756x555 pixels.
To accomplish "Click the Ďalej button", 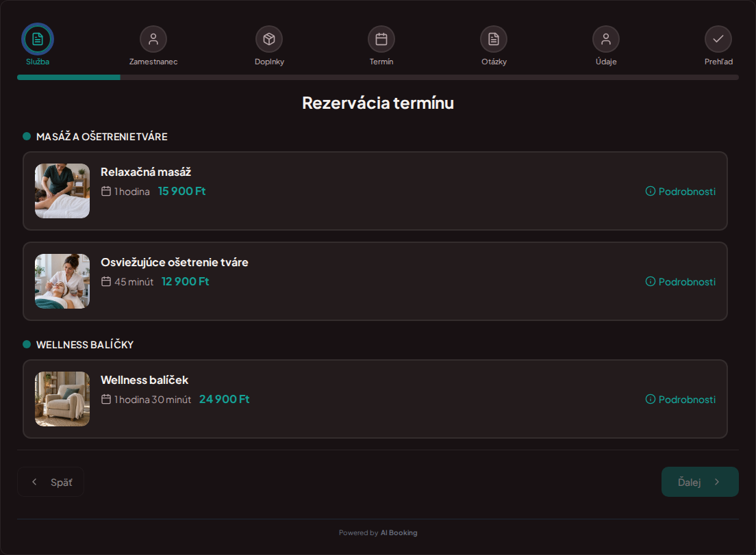I will [700, 482].
